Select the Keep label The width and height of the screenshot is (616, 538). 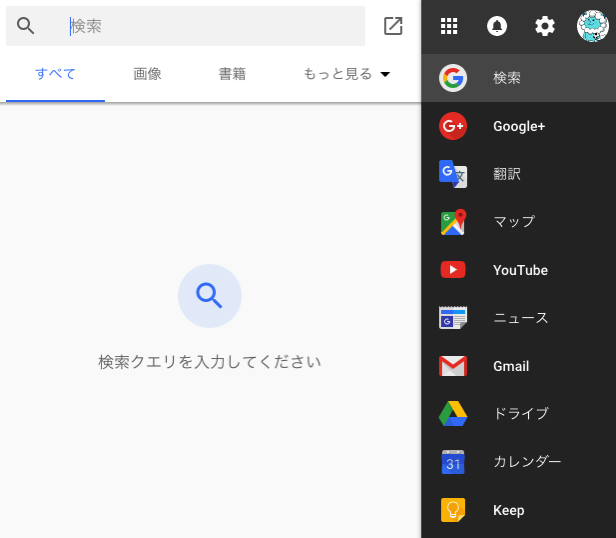(509, 510)
